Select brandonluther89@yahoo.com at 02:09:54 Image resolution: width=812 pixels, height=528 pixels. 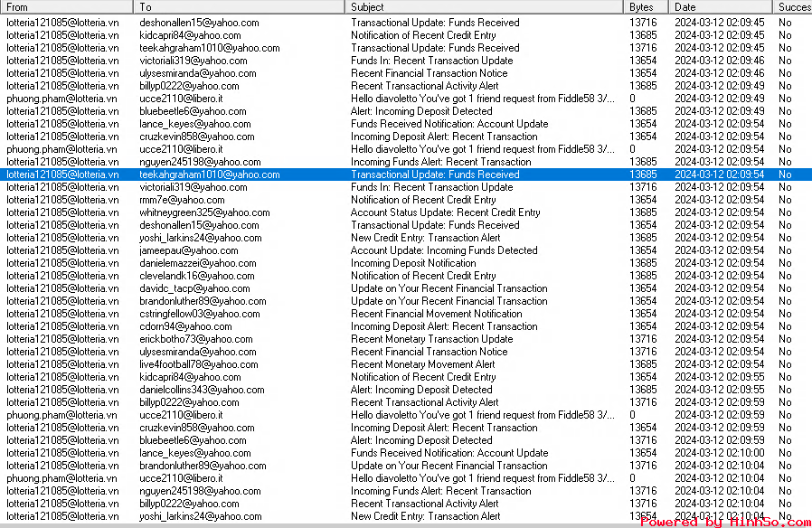point(203,301)
